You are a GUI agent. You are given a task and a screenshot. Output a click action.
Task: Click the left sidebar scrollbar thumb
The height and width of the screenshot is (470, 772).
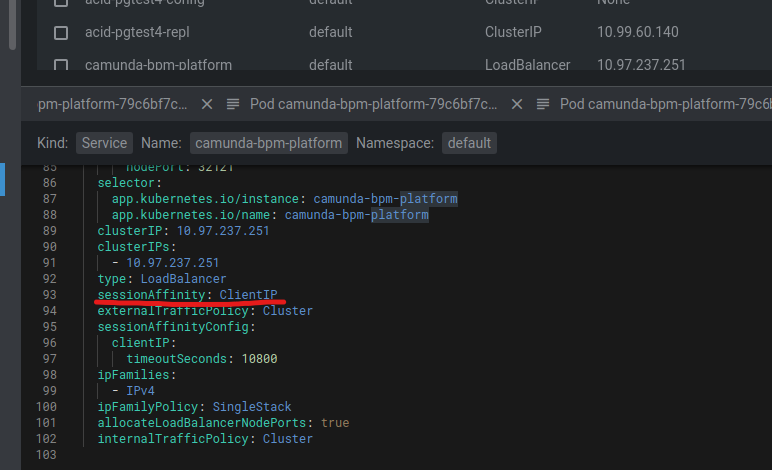[12, 24]
